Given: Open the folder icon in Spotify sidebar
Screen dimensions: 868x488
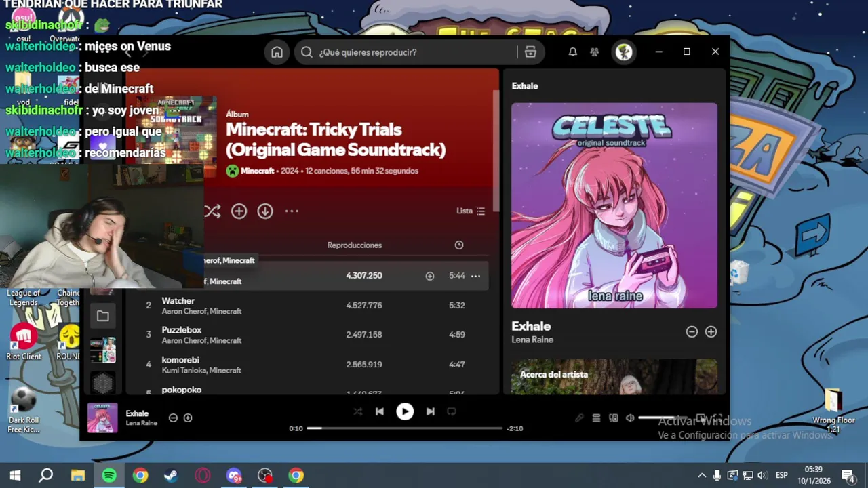Looking at the screenshot, I should click(102, 316).
